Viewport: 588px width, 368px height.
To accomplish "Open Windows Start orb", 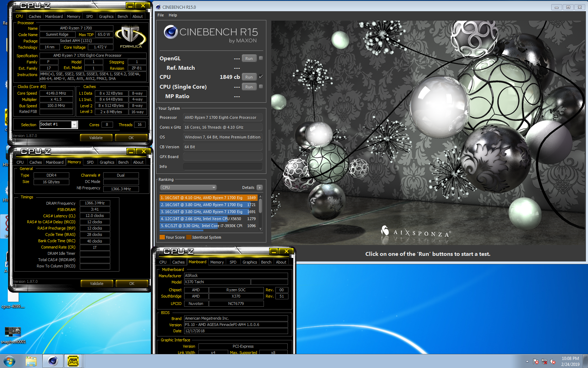I will 9,361.
